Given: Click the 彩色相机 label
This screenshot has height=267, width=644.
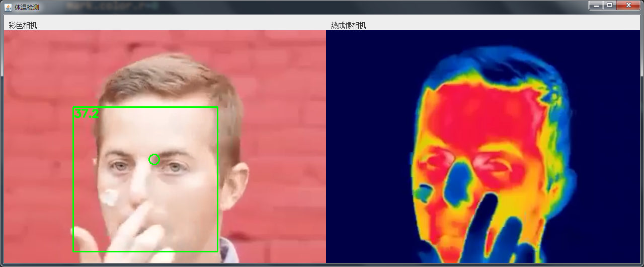Looking at the screenshot, I should click(x=23, y=25).
